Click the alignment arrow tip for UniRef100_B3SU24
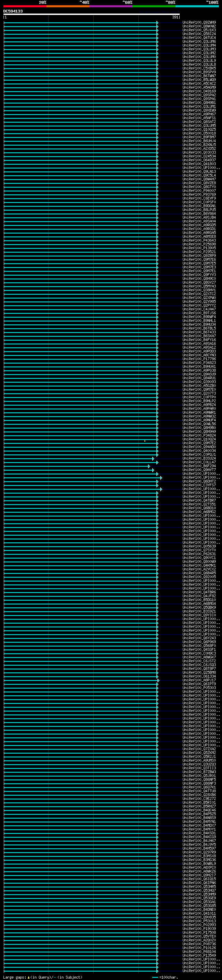The width and height of the screenshot is (222, 980). click(x=153, y=459)
